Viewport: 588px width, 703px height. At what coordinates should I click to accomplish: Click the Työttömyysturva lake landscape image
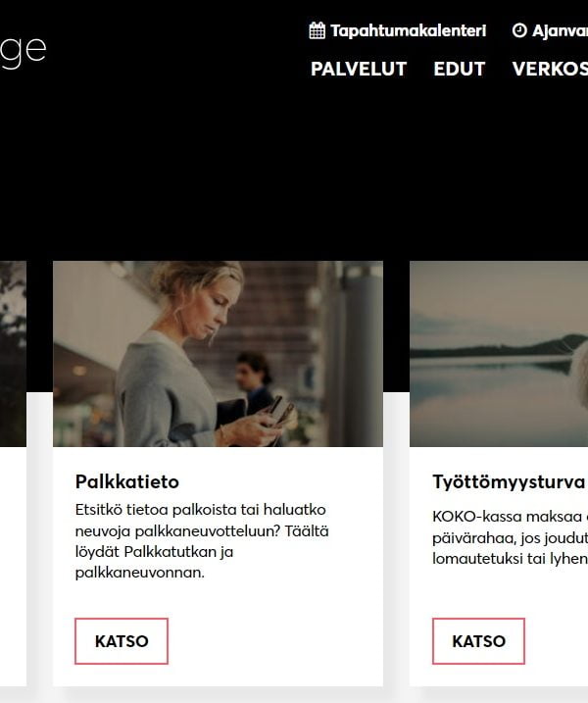[x=499, y=354]
